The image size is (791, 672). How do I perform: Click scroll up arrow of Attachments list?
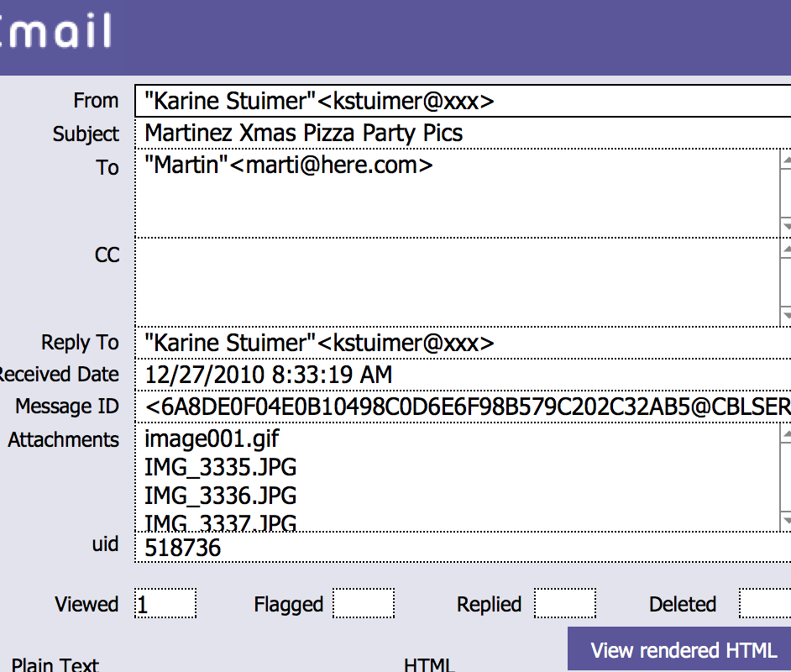786,434
